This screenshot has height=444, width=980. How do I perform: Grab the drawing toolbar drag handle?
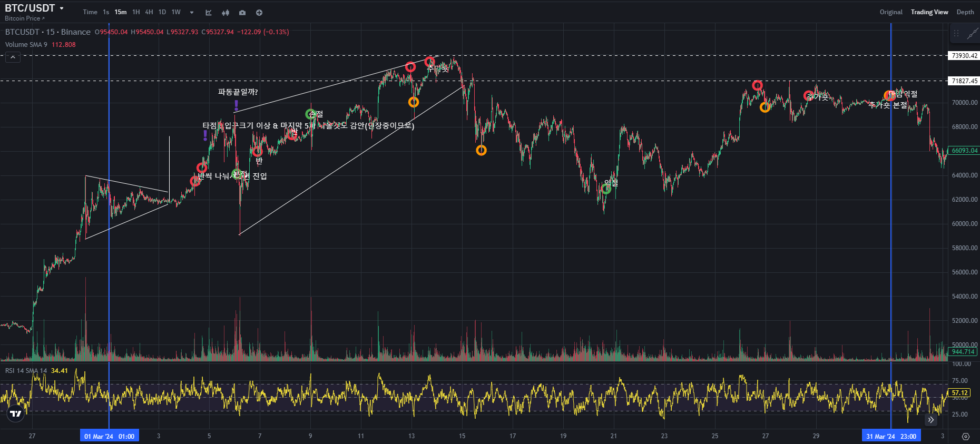956,33
